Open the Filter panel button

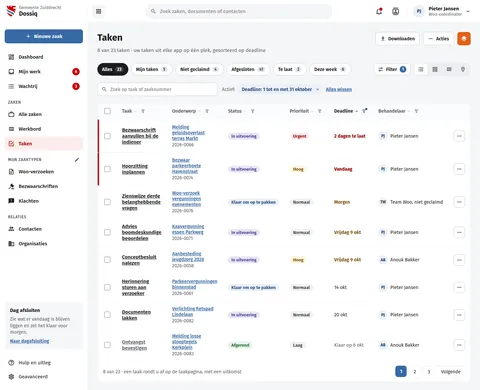[392, 69]
